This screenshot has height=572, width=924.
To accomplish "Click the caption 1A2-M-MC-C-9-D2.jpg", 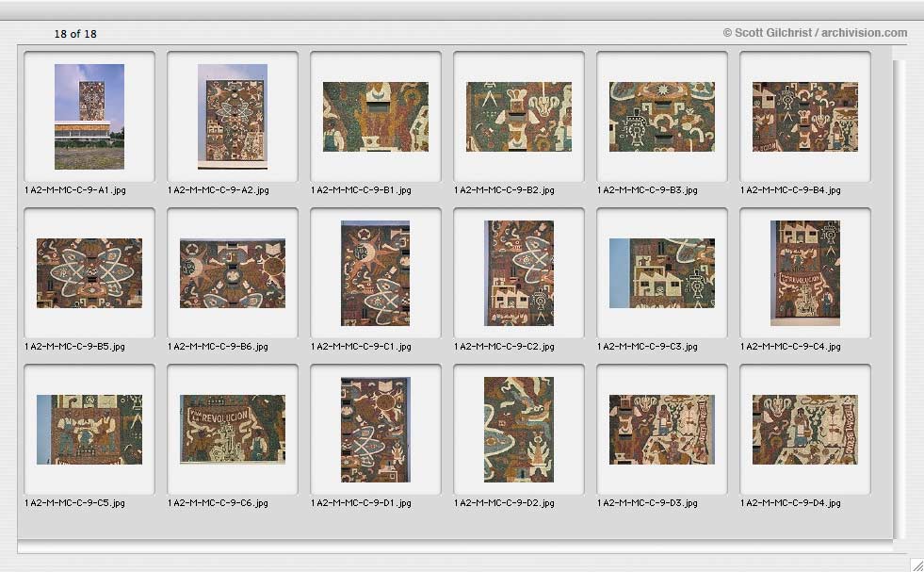I will 505,503.
